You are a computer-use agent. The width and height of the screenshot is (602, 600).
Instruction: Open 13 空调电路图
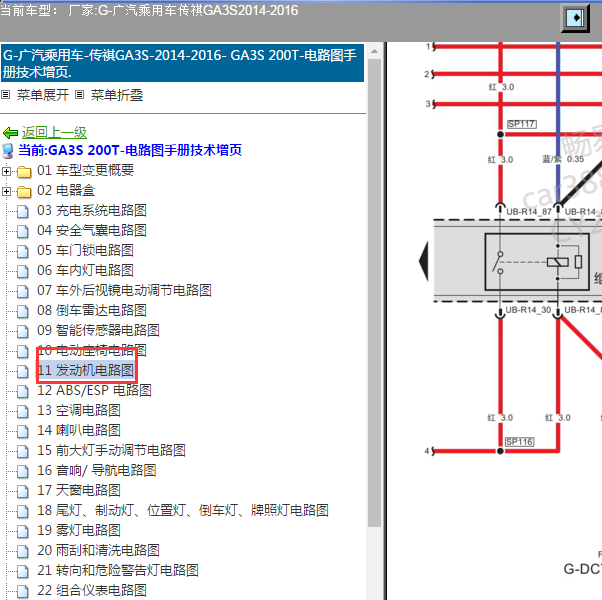[79, 410]
